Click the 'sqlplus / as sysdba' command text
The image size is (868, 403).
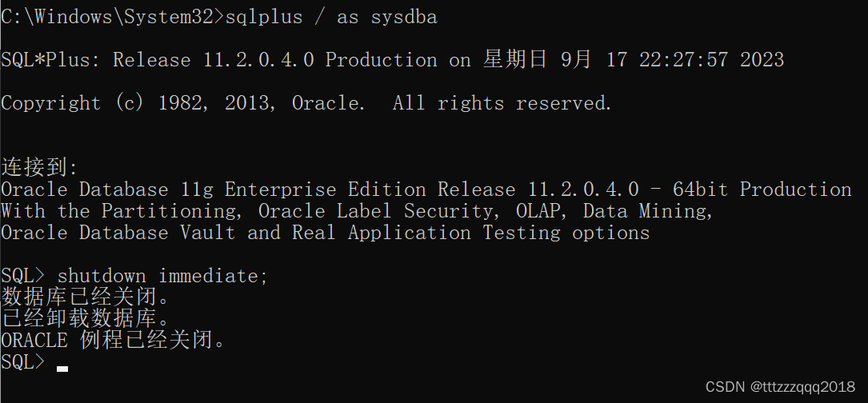331,17
